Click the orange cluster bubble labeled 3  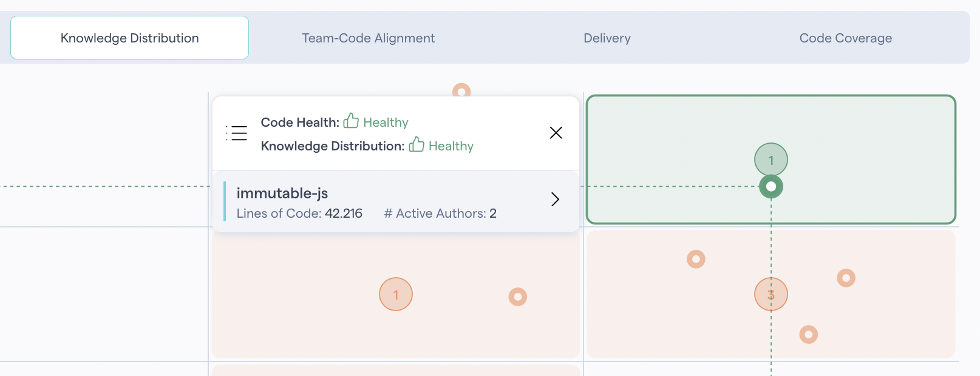[x=771, y=294]
